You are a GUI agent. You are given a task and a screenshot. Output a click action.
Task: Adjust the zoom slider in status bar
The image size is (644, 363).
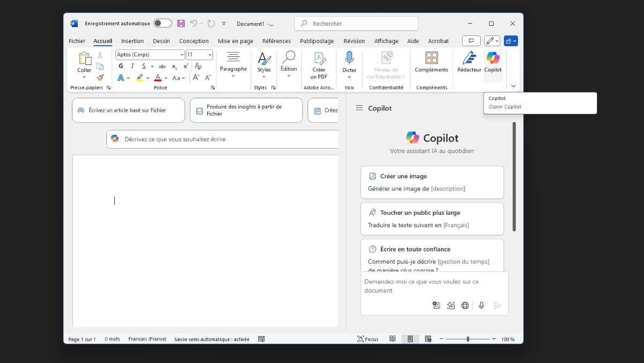click(467, 339)
